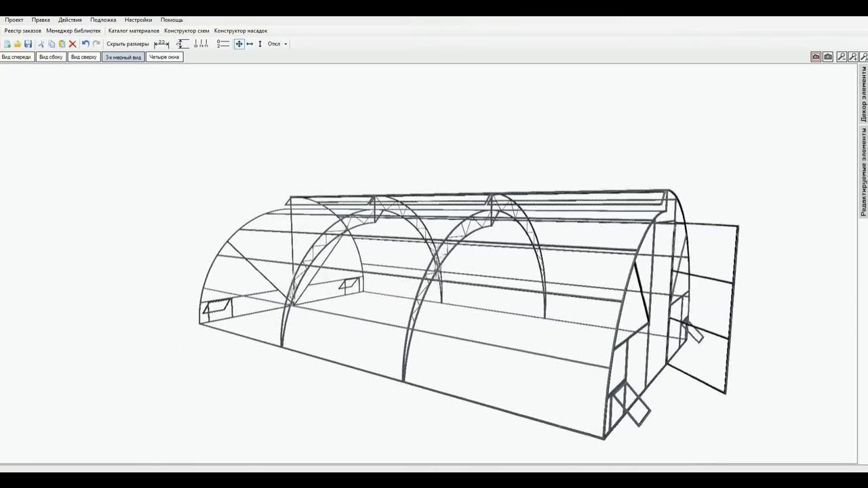868x488 pixels.
Task: Select the horizontal-only move arrow
Action: (x=250, y=43)
